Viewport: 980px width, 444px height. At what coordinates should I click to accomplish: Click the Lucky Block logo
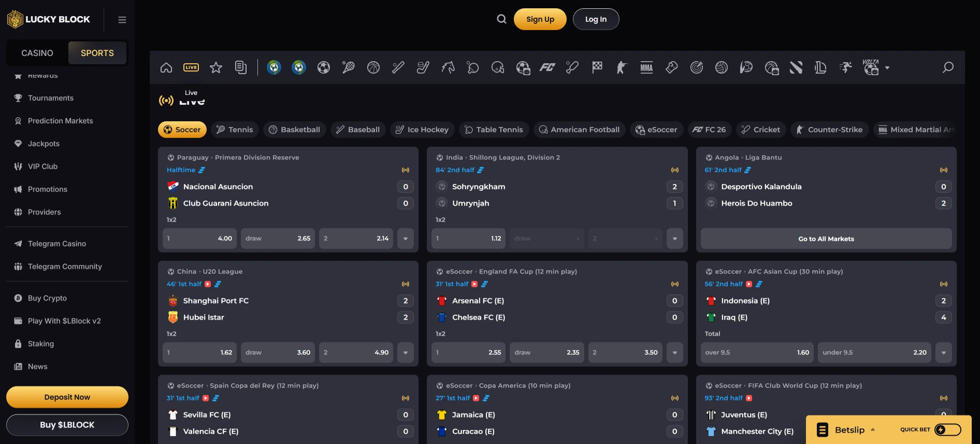click(x=49, y=19)
